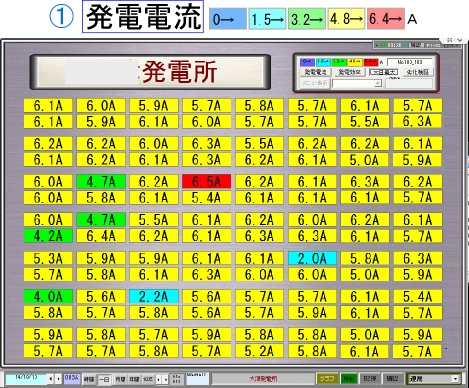This screenshot has width=469, height=388.
Task: Click the date field in the bottom bar
Action: point(26,379)
